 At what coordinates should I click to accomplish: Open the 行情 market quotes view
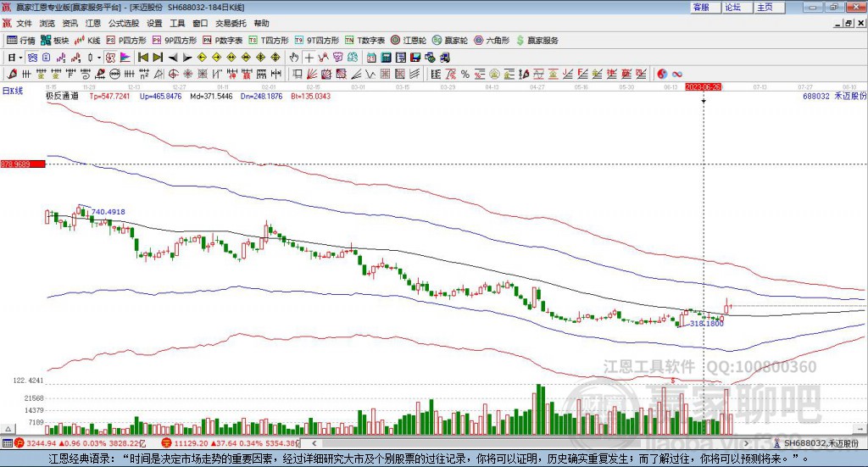(20, 41)
